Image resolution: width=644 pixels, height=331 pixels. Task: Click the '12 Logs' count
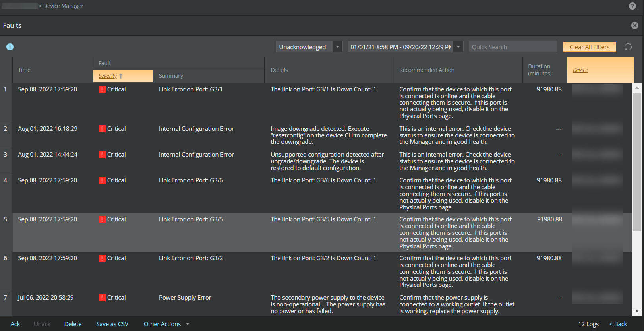tap(588, 324)
